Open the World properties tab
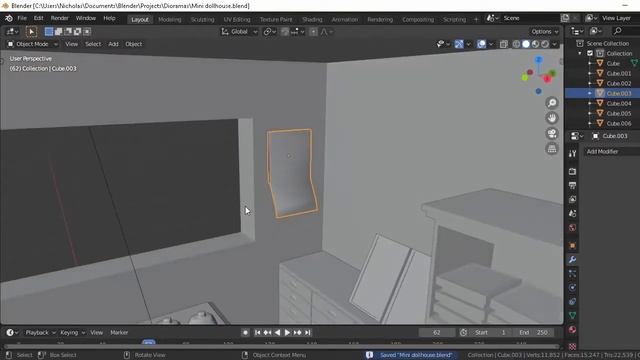 pyautogui.click(x=572, y=227)
